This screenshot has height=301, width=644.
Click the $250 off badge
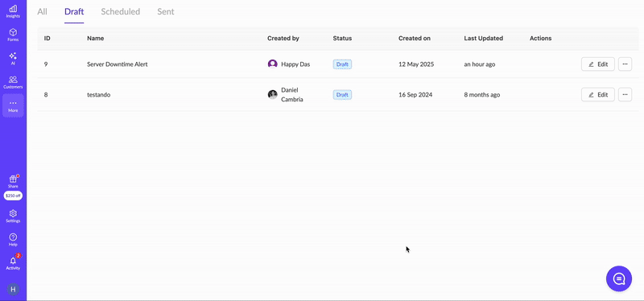click(13, 196)
